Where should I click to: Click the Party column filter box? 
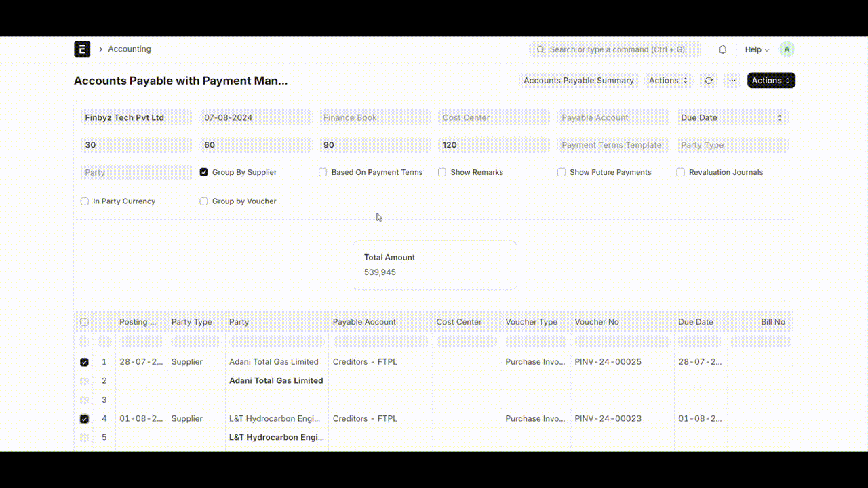click(x=277, y=342)
